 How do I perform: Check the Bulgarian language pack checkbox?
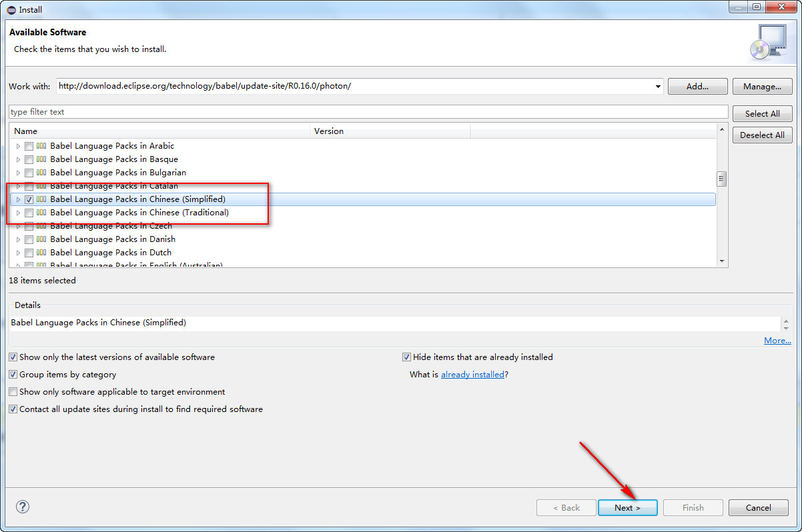pos(29,173)
